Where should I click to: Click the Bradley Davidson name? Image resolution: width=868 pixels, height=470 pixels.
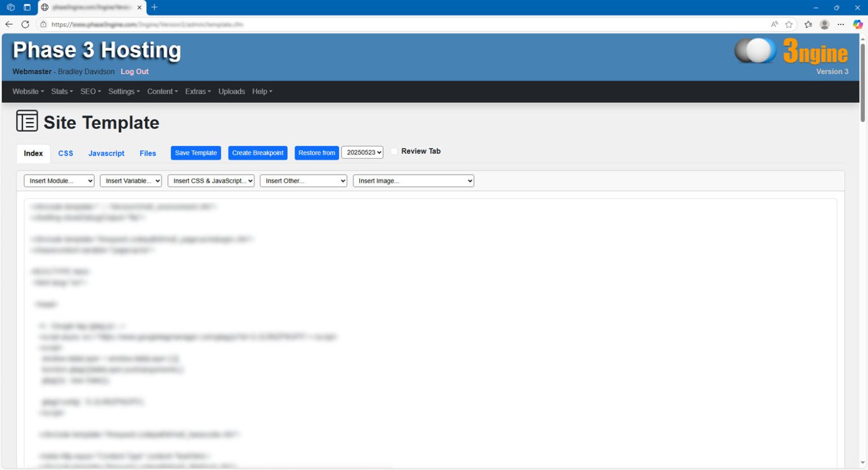pos(86,72)
